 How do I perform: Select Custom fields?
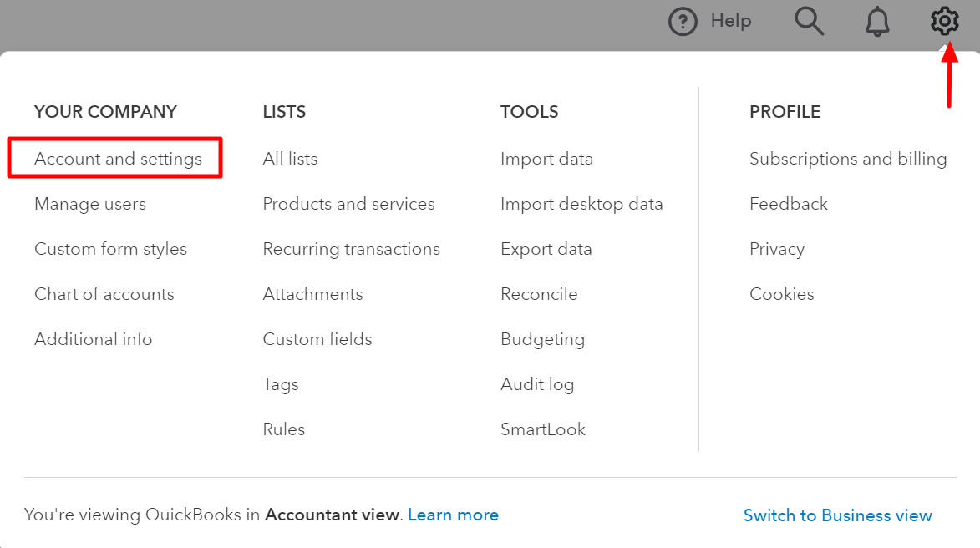317,338
